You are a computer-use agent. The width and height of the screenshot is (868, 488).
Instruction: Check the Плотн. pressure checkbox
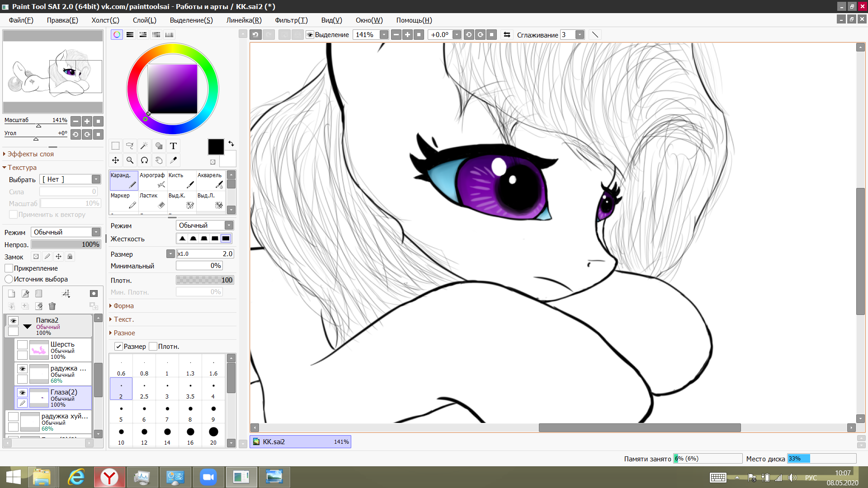point(153,347)
